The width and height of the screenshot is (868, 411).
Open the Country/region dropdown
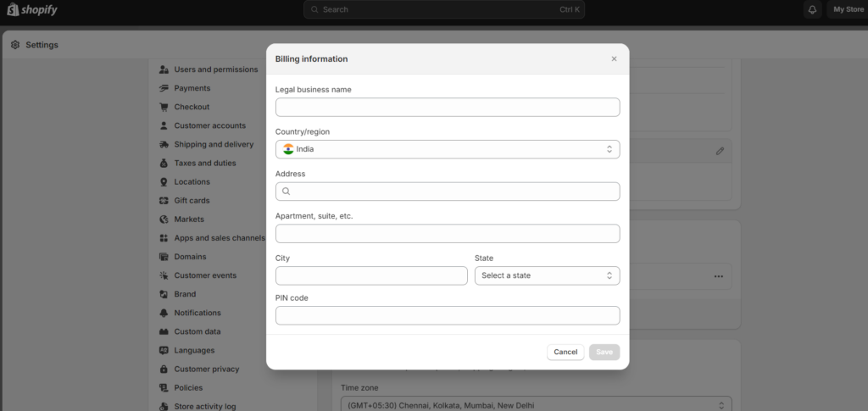tap(448, 149)
